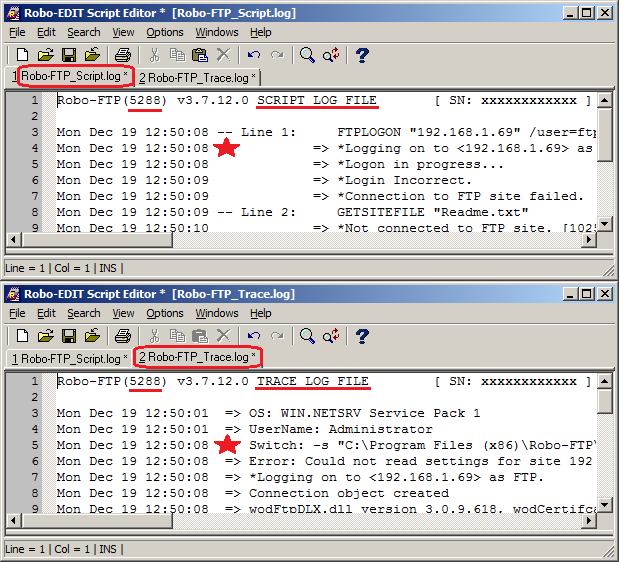Click Print icon in Script.log window
Image resolution: width=620 pixels, height=562 pixels.
[x=122, y=55]
